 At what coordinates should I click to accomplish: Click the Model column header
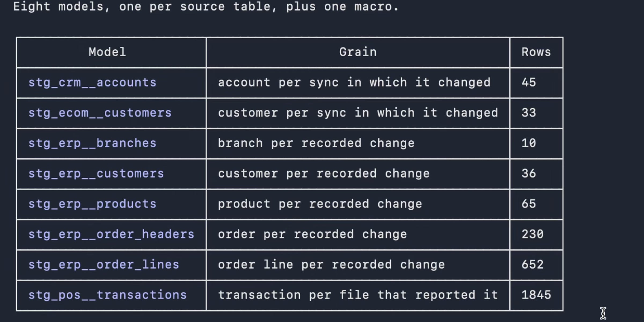point(107,52)
